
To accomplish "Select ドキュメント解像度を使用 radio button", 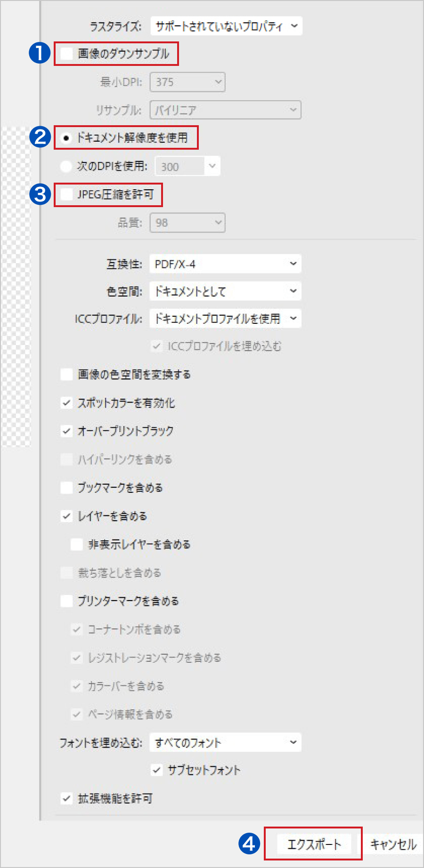I will 66,138.
